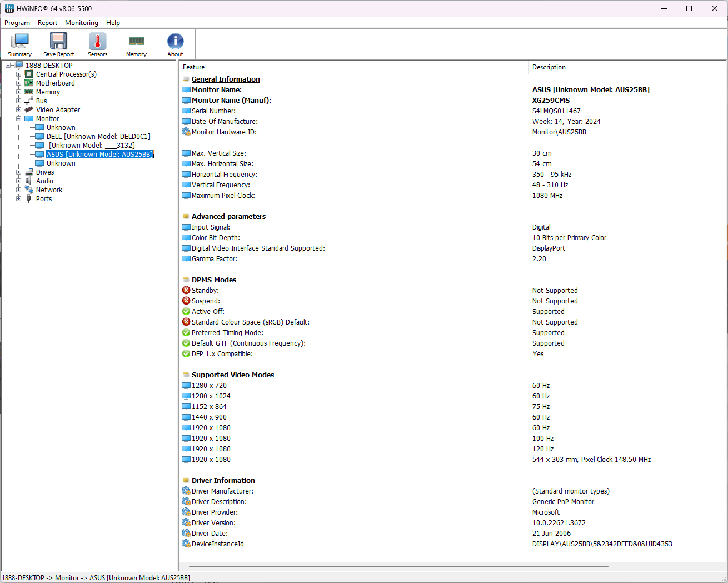Open the Memory toolbar icon
The height and width of the screenshot is (583, 728).
click(136, 44)
